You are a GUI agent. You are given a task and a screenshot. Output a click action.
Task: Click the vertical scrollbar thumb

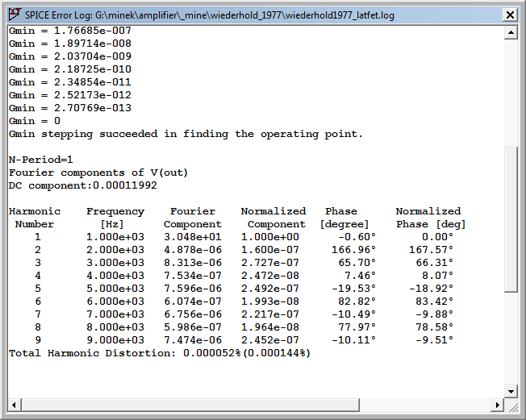coord(511,219)
